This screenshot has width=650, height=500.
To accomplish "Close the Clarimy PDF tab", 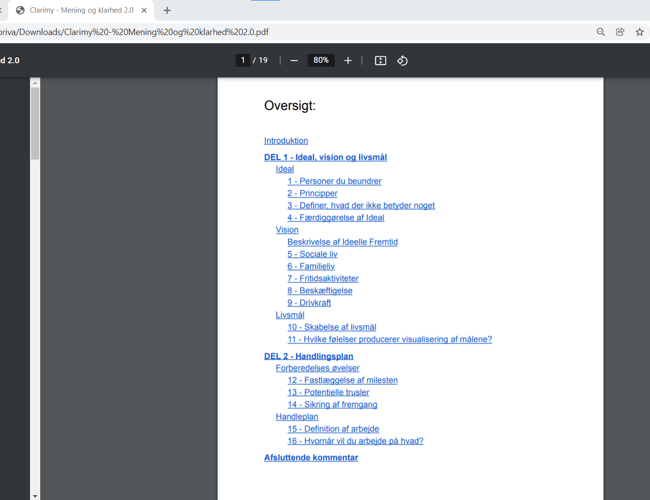I will [144, 11].
